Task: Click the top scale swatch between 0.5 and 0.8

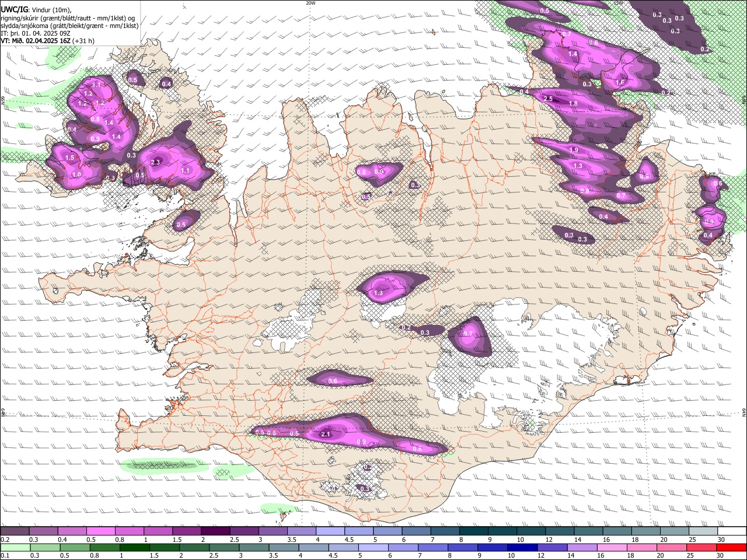Action: pyautogui.click(x=100, y=531)
